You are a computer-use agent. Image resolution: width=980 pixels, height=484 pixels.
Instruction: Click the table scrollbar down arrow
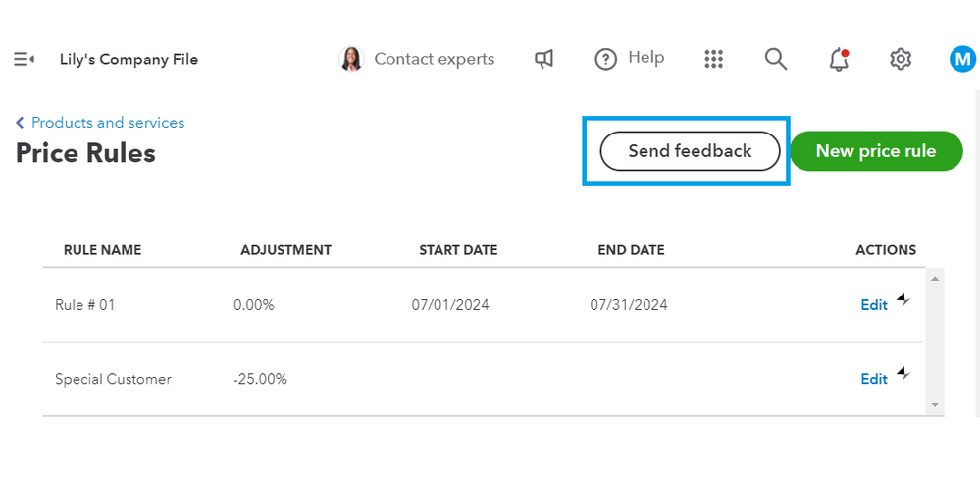(x=935, y=404)
